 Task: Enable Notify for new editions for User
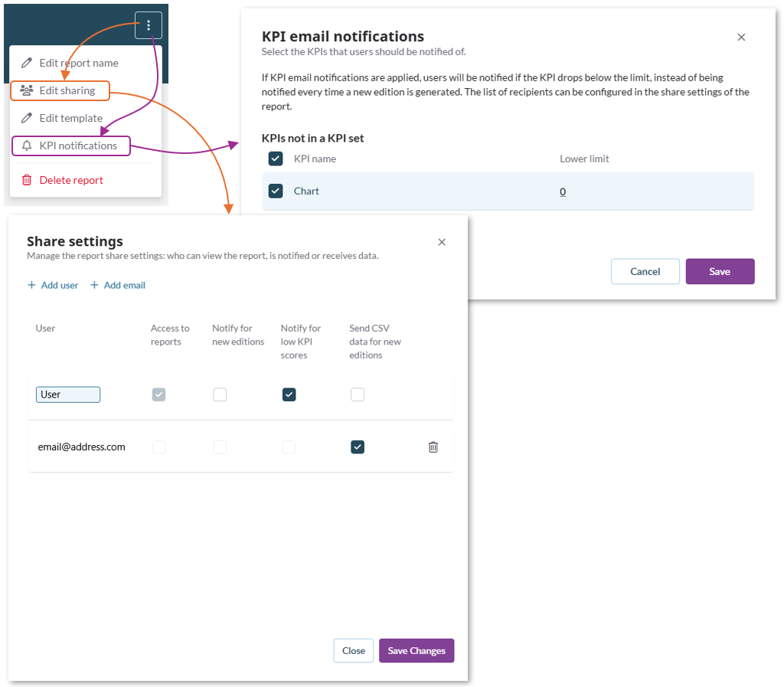tap(220, 394)
